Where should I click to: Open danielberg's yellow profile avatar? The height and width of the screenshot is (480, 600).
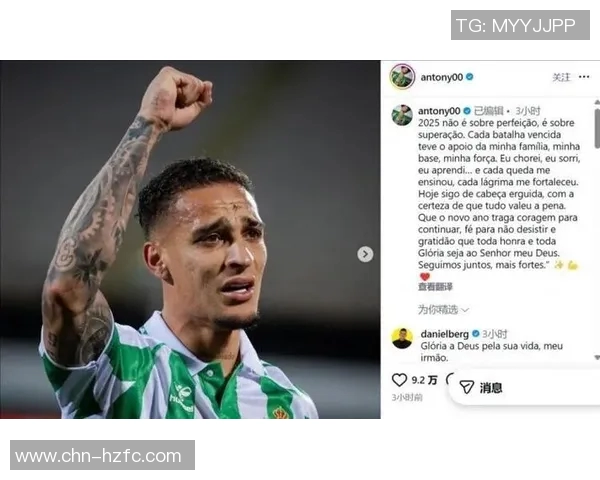402,338
